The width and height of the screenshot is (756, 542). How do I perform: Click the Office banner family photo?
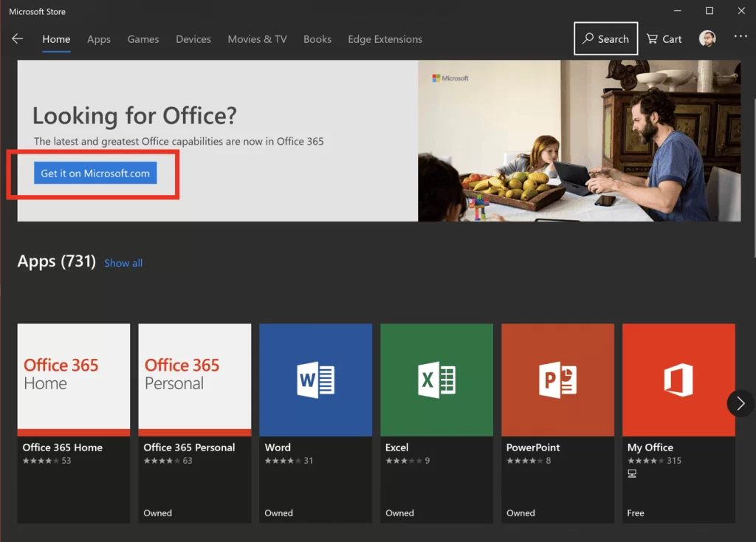tap(580, 141)
